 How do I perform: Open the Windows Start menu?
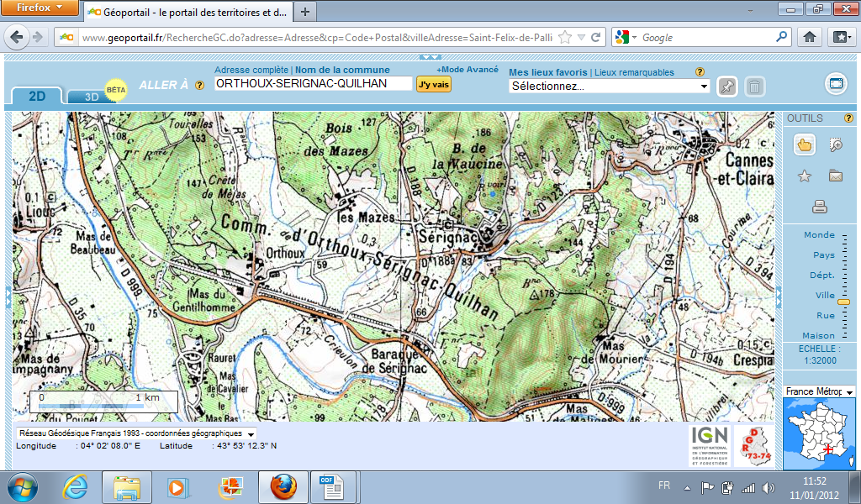23,487
